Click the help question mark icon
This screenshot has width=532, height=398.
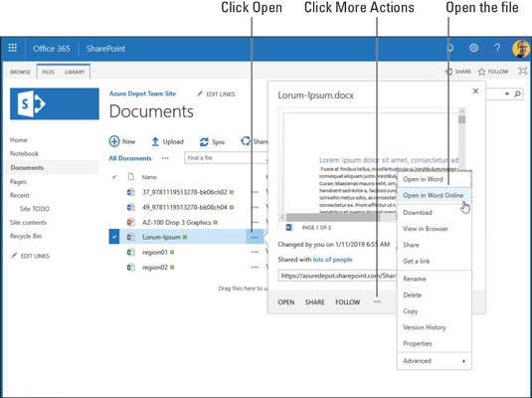(x=497, y=48)
